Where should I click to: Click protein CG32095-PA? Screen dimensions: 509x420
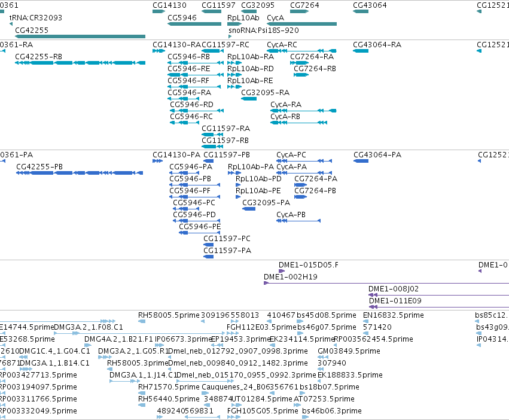coord(249,209)
